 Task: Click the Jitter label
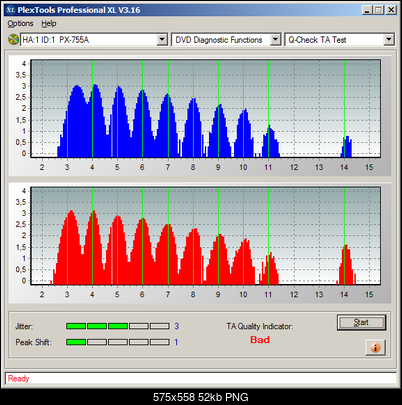(x=24, y=326)
